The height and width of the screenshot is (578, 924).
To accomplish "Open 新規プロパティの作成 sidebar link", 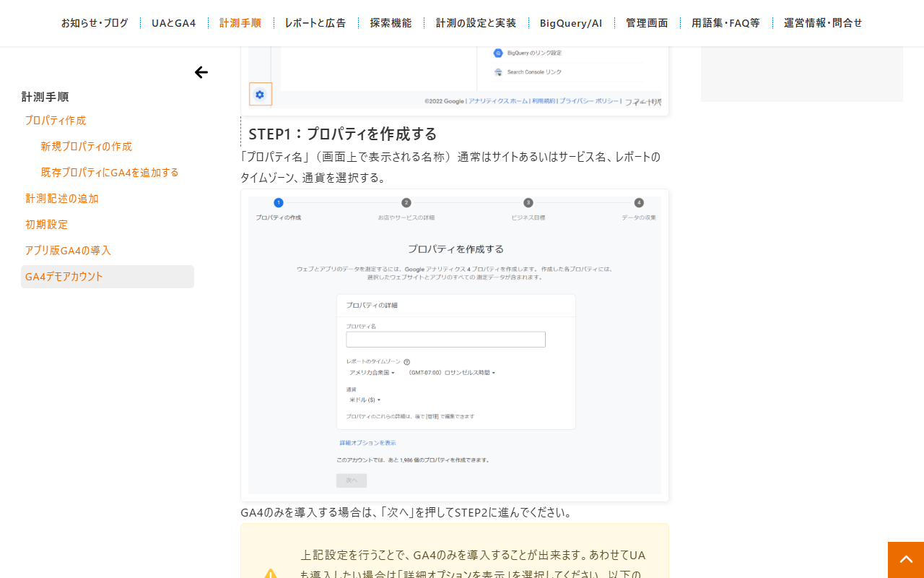I will click(x=87, y=146).
